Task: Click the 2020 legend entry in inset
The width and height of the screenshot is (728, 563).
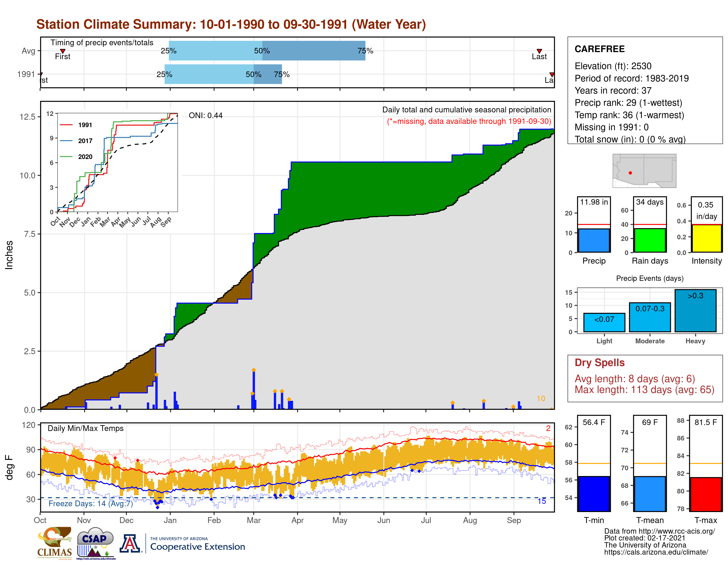Action: point(76,157)
